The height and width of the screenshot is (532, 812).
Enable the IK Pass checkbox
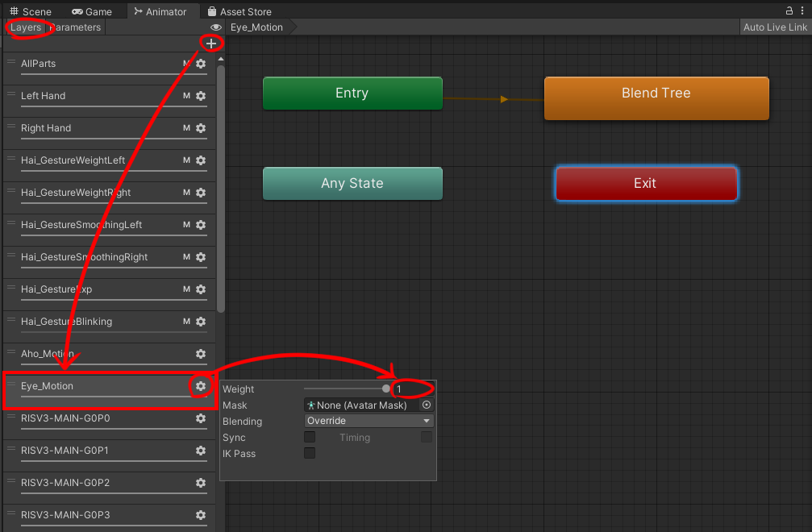point(310,454)
